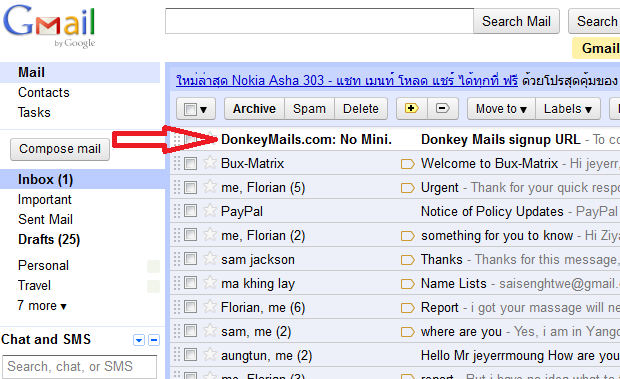Star the PayPal email
This screenshot has height=379, width=620.
[x=210, y=211]
